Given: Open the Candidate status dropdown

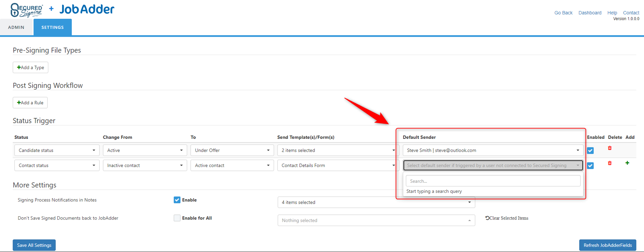Looking at the screenshot, I should click(57, 150).
